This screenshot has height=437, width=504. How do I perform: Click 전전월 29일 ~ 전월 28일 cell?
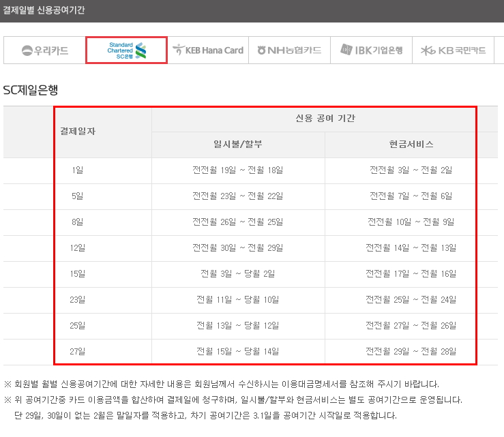pos(411,352)
